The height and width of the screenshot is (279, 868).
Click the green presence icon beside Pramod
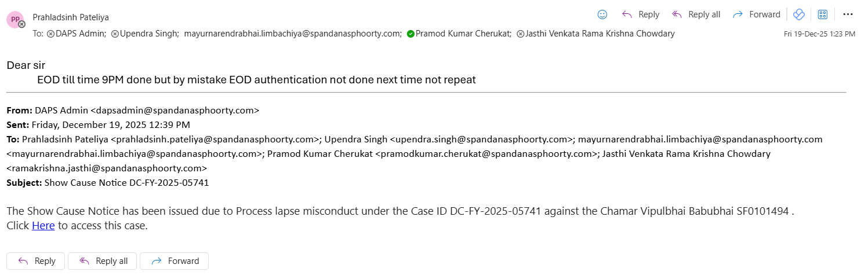pos(411,34)
